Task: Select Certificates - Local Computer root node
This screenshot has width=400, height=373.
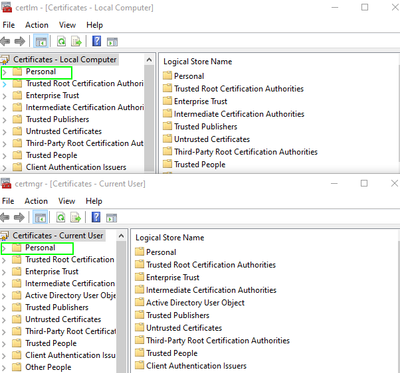Action: [65, 60]
